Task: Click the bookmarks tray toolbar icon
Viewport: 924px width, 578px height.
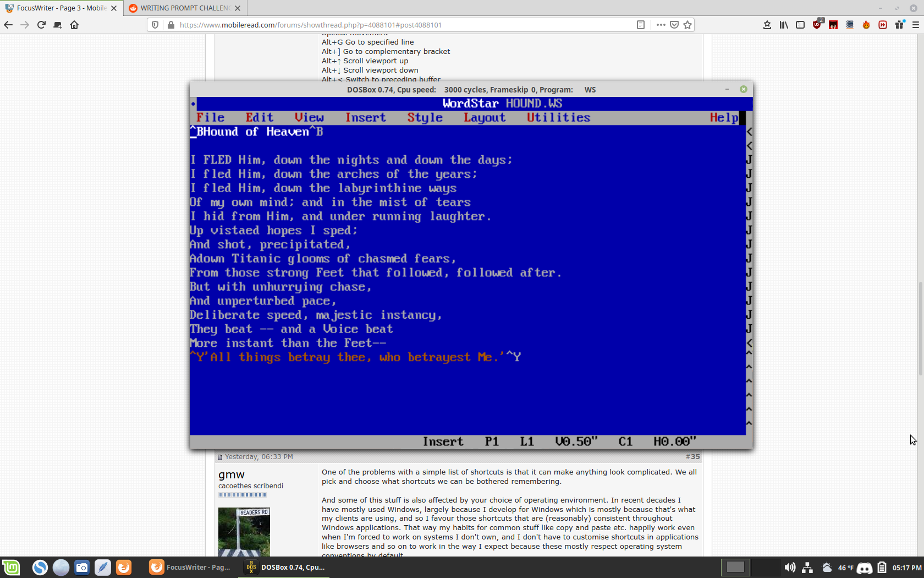Action: (x=767, y=25)
